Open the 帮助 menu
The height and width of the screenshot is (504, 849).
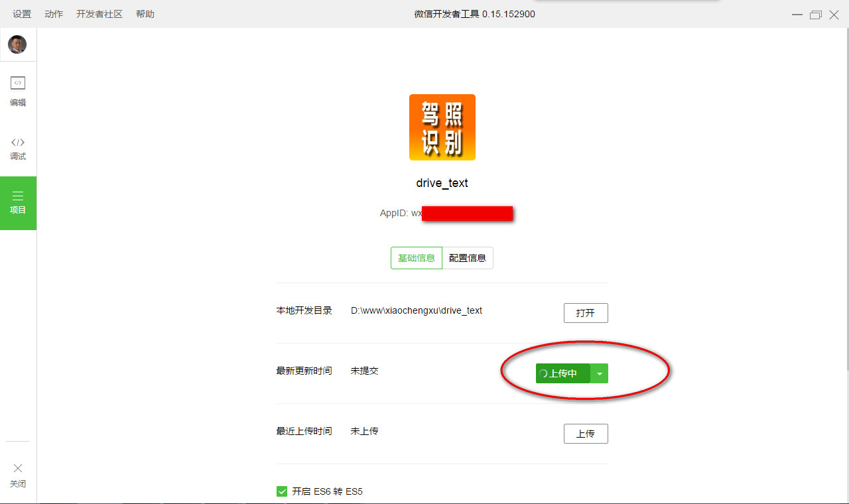pos(145,14)
